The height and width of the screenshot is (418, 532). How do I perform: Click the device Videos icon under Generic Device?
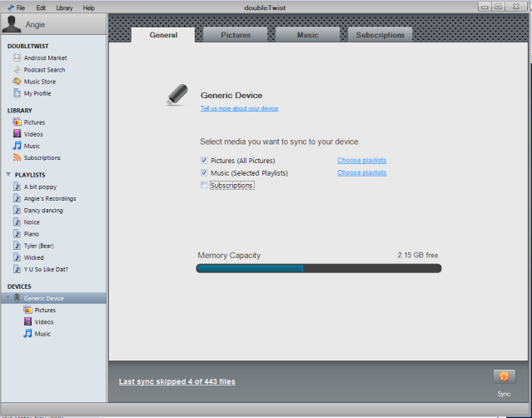click(27, 321)
